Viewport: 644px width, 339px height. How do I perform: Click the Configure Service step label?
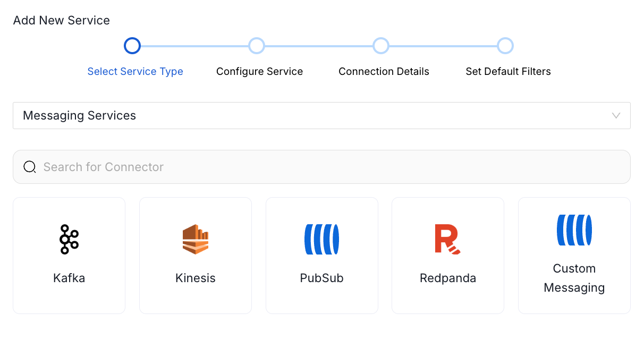click(259, 71)
